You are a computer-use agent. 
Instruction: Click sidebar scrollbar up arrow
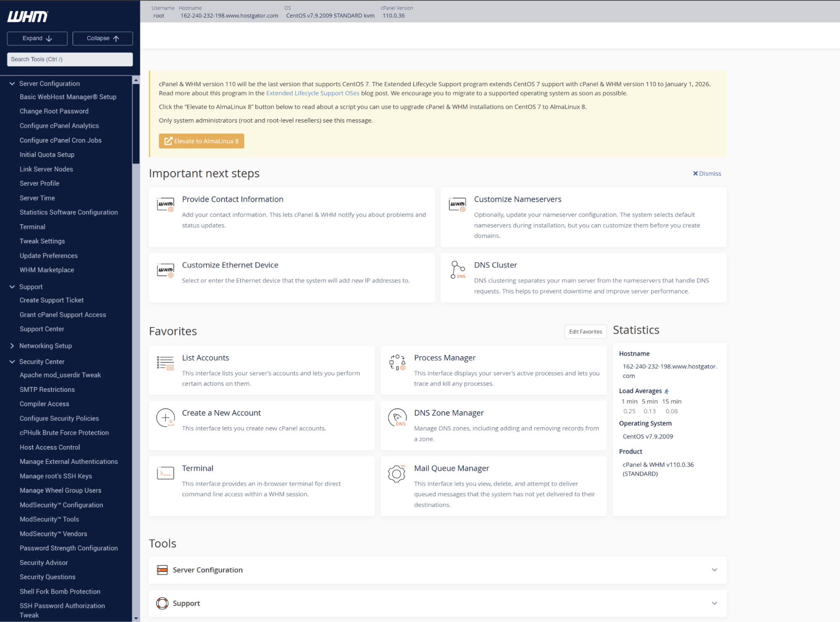[x=136, y=80]
